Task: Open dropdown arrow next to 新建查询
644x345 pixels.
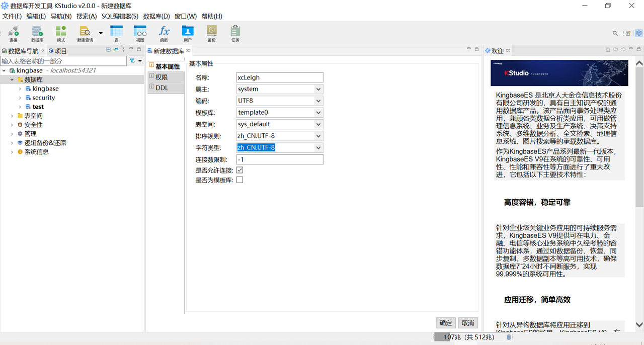Action: 101,33
